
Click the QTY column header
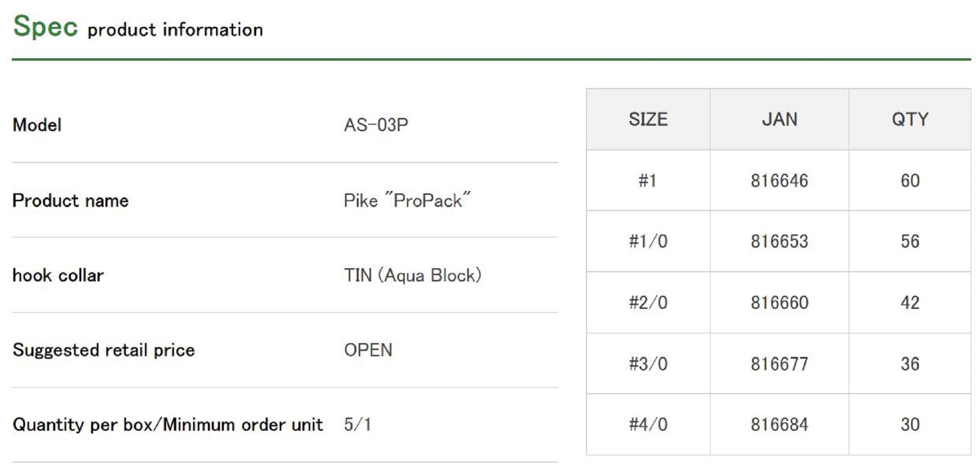coord(909,119)
